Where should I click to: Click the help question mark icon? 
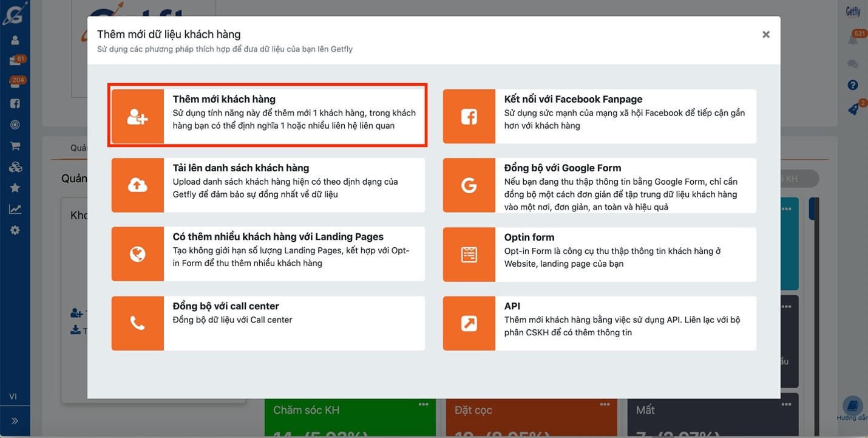click(x=853, y=85)
